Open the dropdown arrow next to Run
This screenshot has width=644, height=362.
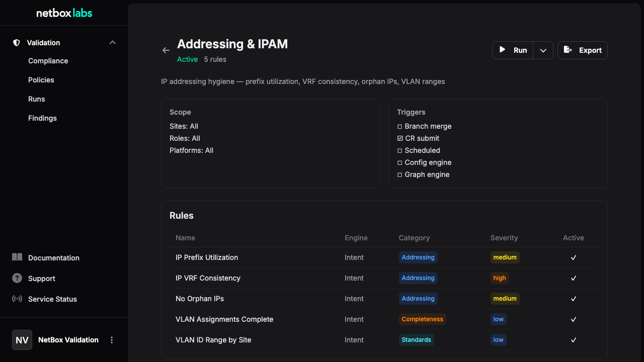point(543,50)
